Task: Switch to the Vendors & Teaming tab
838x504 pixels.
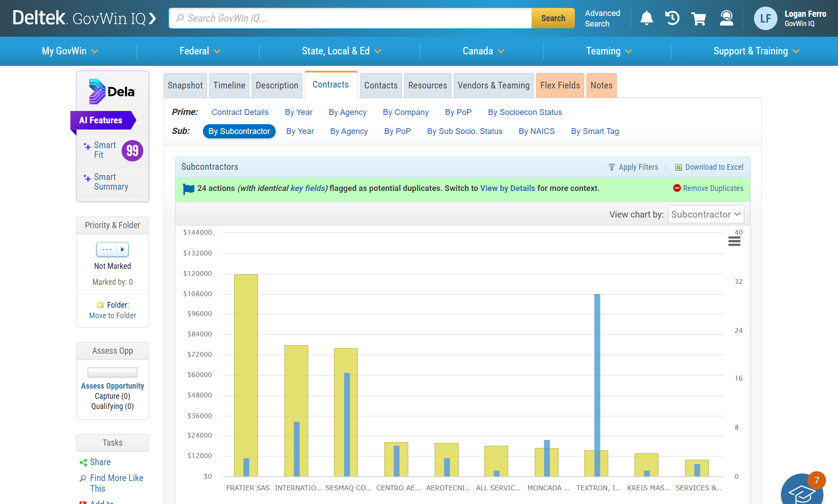Action: point(493,85)
